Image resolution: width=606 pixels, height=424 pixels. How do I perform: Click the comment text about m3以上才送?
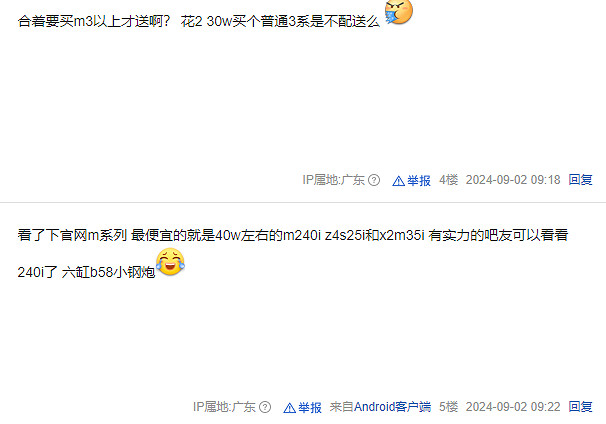click(x=199, y=21)
